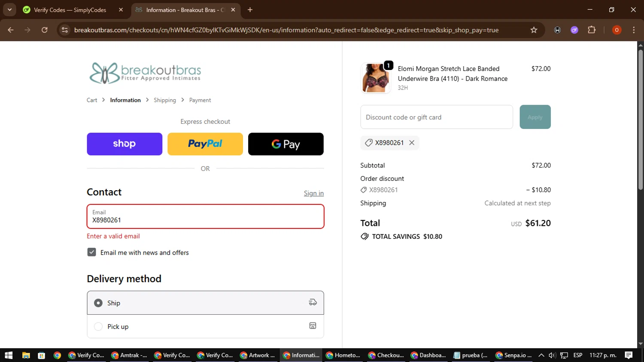Open the Extensions puzzle icon
Image resolution: width=644 pixels, height=362 pixels.
tap(592, 30)
